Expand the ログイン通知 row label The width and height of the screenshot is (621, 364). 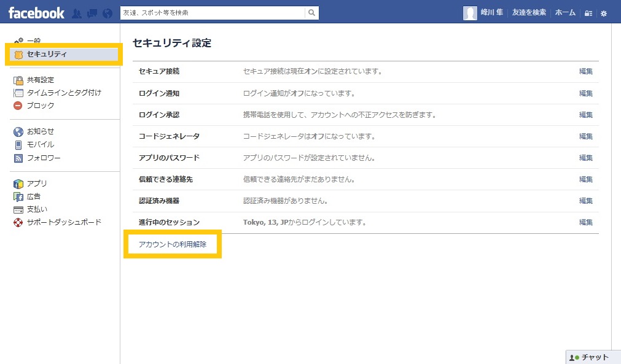pyautogui.click(x=159, y=93)
